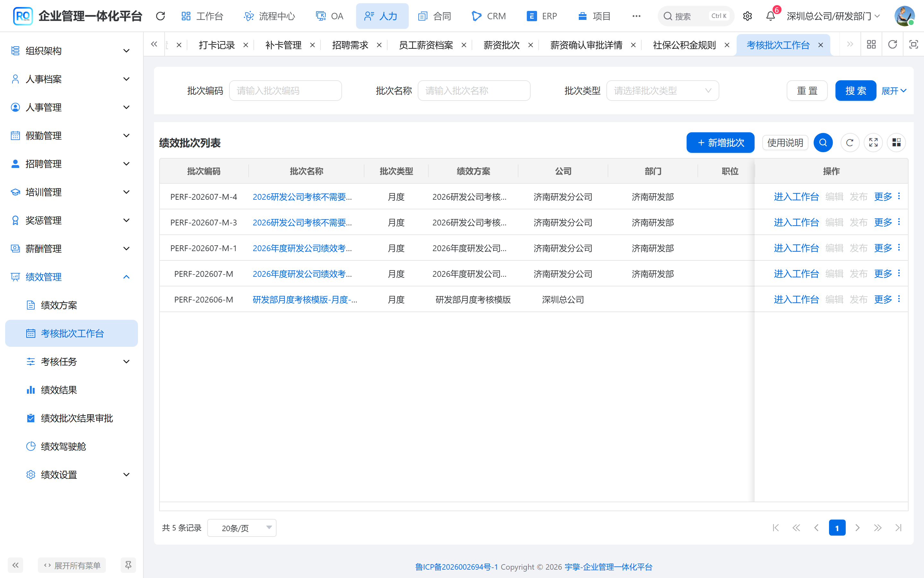
Task: Open the 深圳总公司/研发部门 switcher
Action: pos(834,16)
